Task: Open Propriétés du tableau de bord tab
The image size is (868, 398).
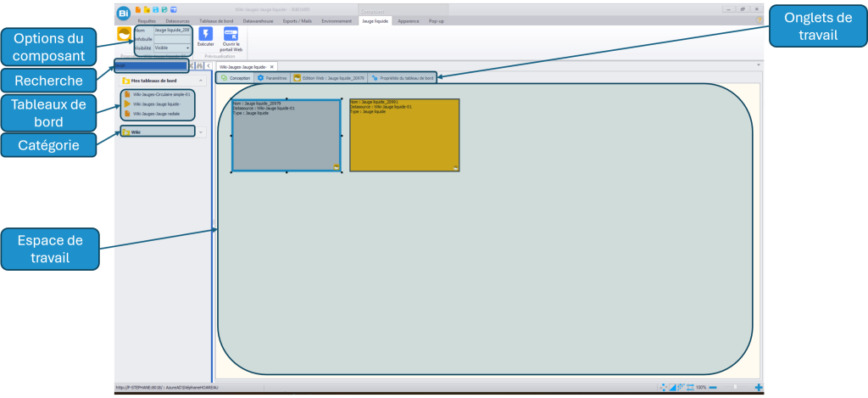Action: 402,78
